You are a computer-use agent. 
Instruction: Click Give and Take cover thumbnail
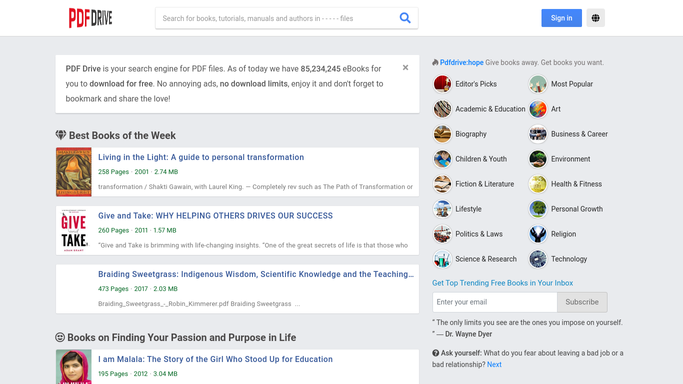[x=74, y=230]
